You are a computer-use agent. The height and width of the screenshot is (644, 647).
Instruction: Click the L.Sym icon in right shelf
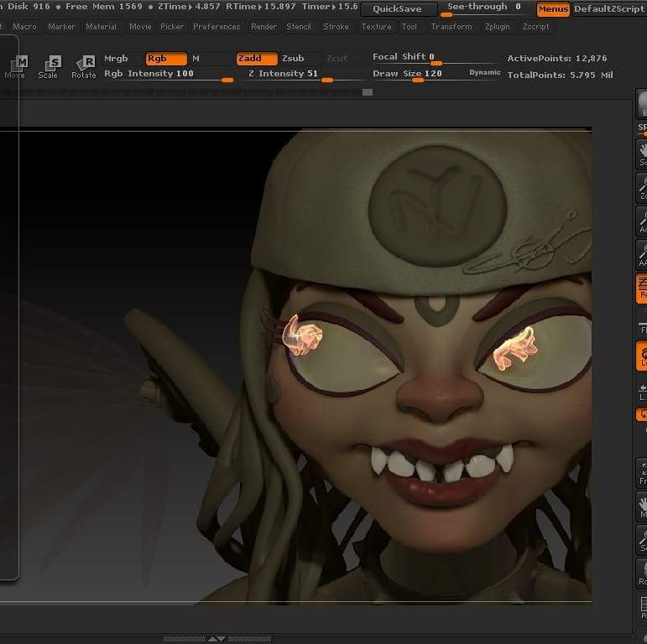click(642, 392)
